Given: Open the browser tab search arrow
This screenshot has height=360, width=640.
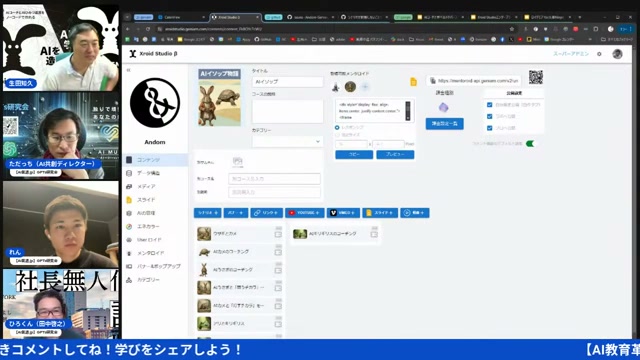Looking at the screenshot, I should [127, 17].
